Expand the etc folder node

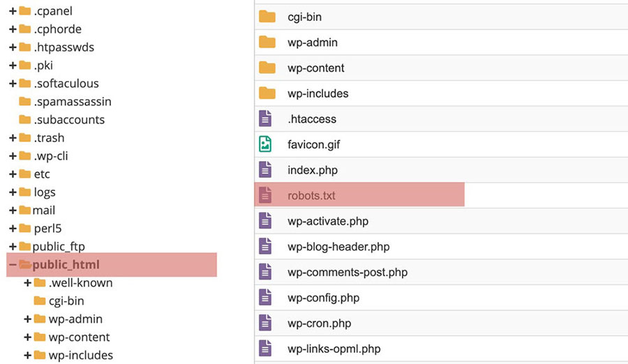pyautogui.click(x=13, y=174)
